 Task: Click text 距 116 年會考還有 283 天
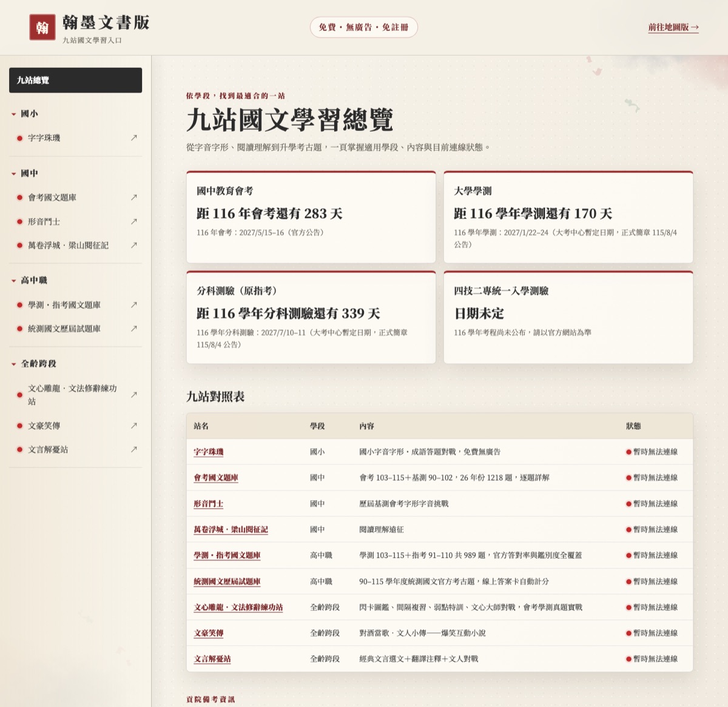tap(269, 213)
